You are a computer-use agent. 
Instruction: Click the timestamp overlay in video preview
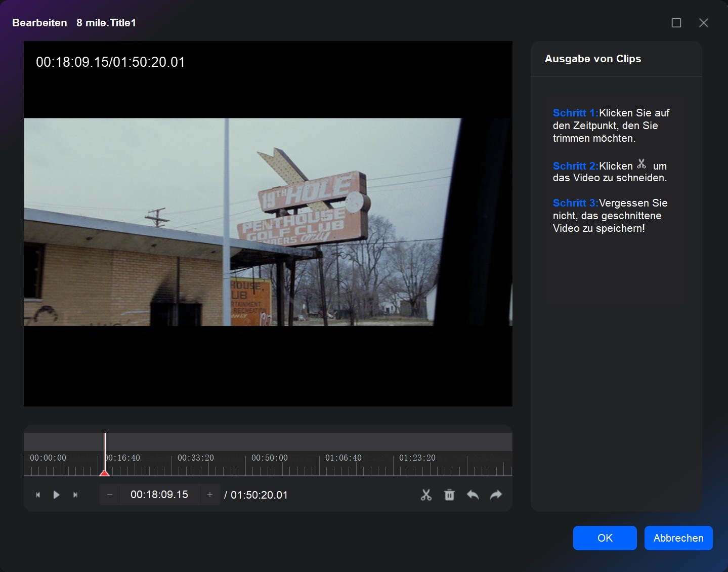110,62
